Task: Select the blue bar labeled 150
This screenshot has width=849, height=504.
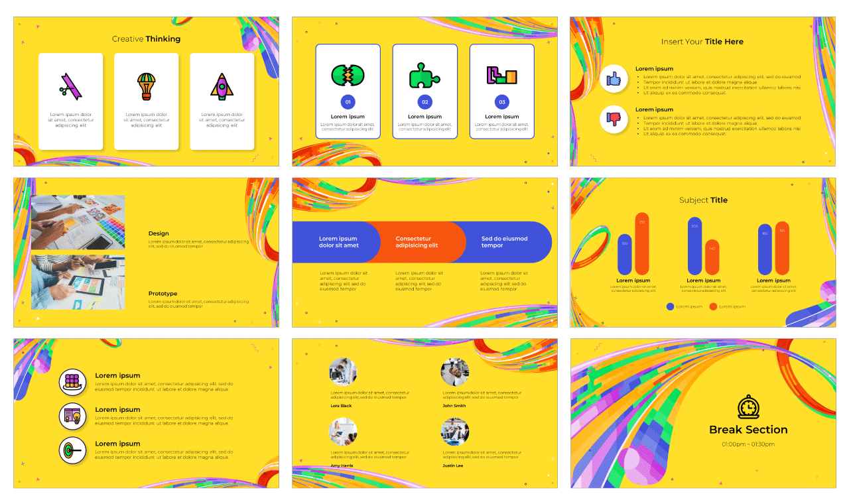Action: [624, 254]
